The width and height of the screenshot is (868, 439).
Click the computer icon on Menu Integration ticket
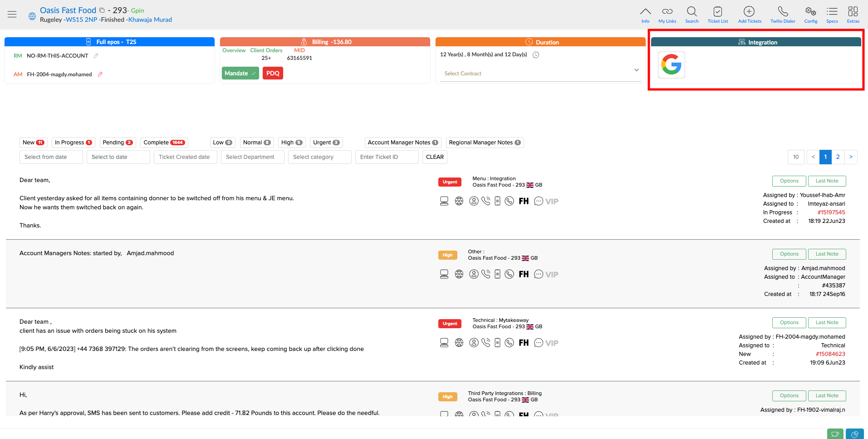(444, 201)
